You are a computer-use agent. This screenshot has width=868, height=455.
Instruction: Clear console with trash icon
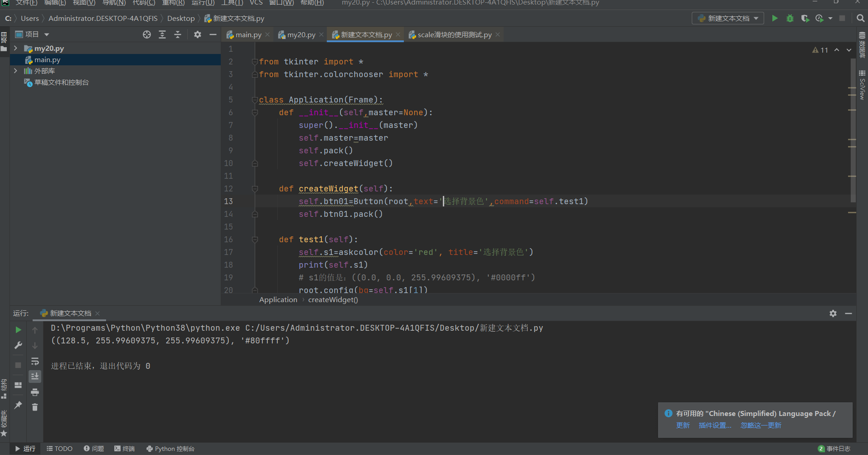35,407
